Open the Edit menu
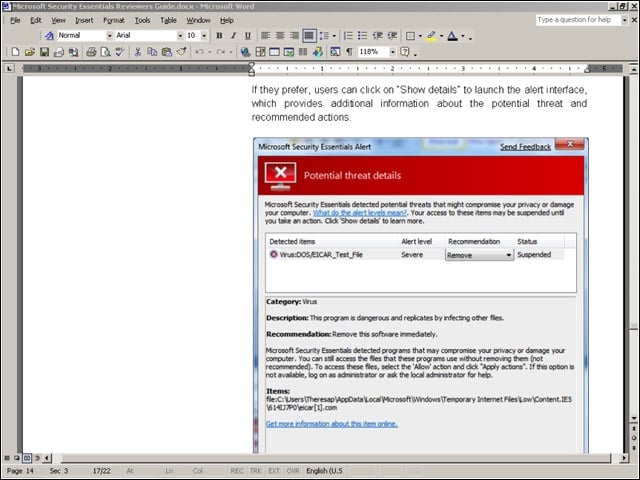The image size is (640, 480). coord(36,20)
